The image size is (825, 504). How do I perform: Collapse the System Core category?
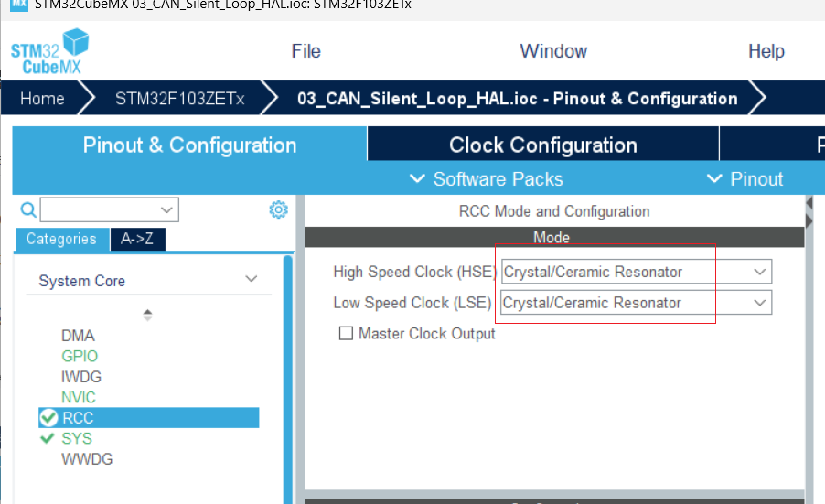tap(252, 279)
